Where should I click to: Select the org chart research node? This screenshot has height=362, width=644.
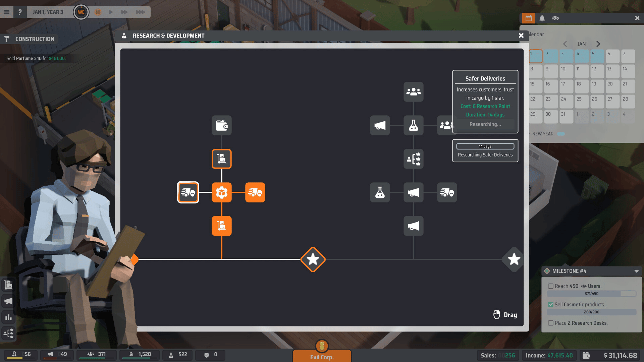(413, 159)
